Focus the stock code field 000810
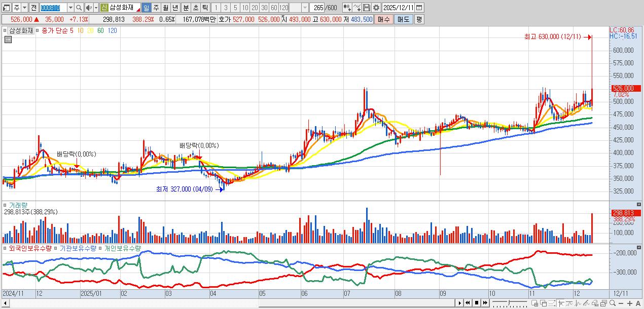 point(53,8)
